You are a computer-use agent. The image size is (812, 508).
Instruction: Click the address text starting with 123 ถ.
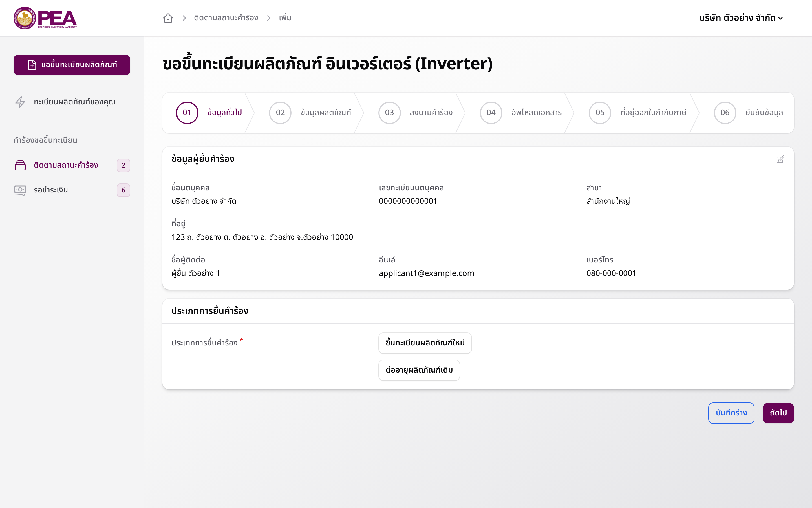[262, 237]
